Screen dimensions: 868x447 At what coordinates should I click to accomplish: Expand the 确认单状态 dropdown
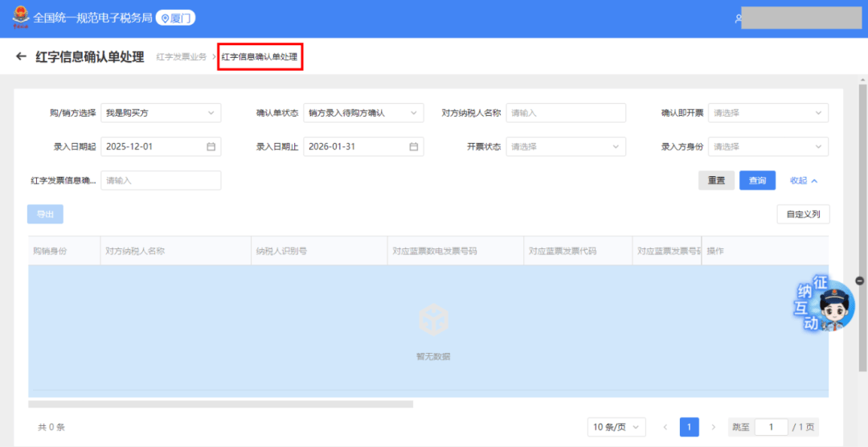[x=363, y=113]
